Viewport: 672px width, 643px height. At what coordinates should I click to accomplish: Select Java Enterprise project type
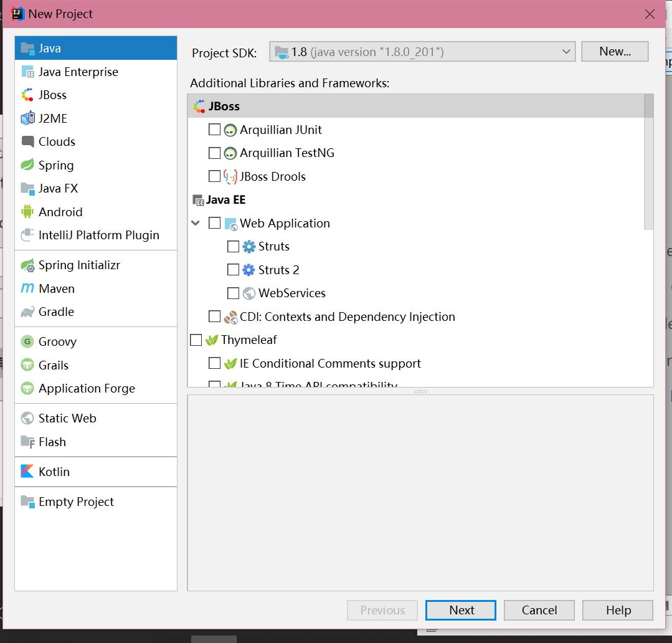point(96,72)
